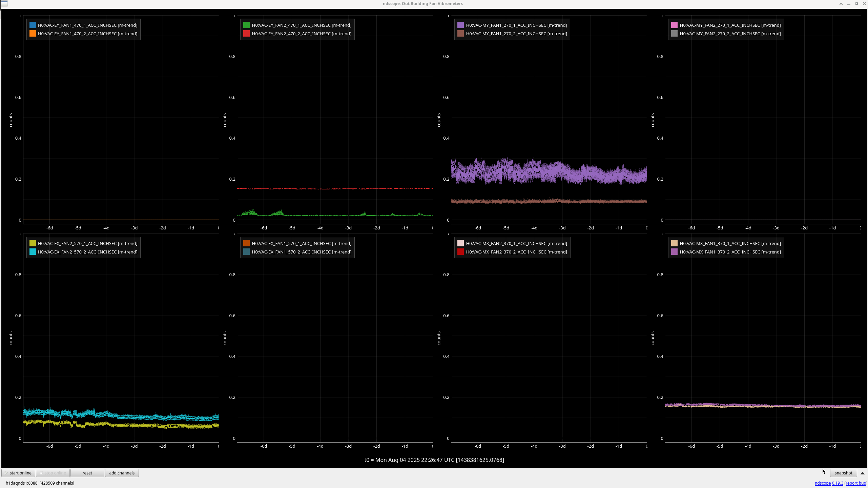Click the t0 timestamp label
Screen dimensions: 868x488
434,460
